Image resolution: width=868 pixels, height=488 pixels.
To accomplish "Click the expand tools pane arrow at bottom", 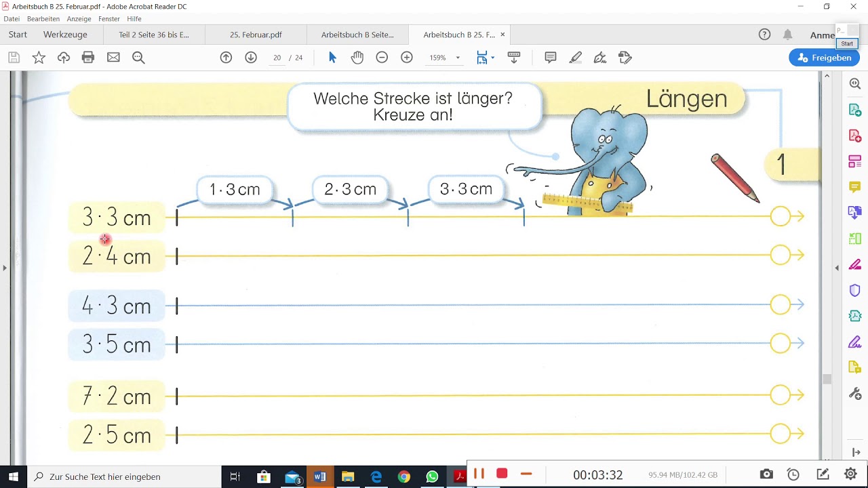I will (854, 452).
